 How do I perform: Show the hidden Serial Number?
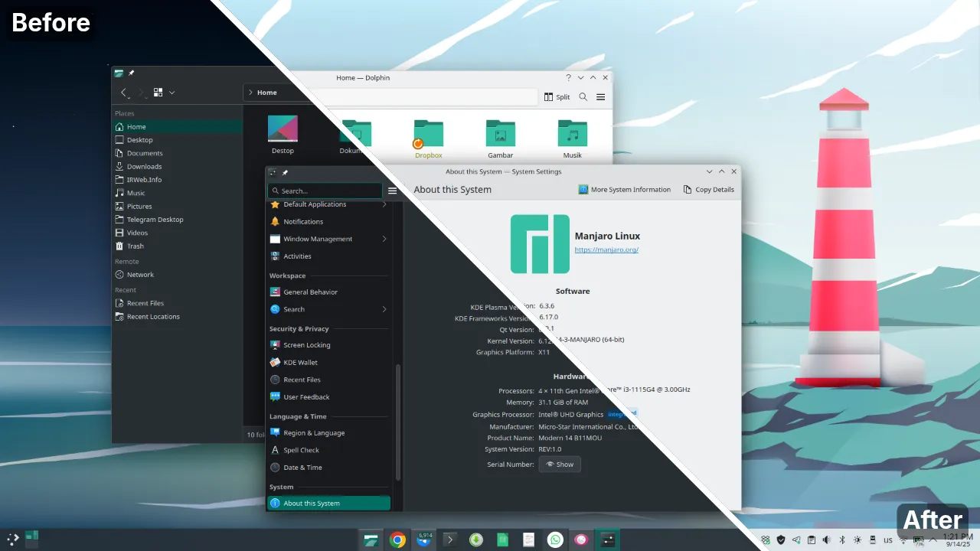tap(560, 465)
